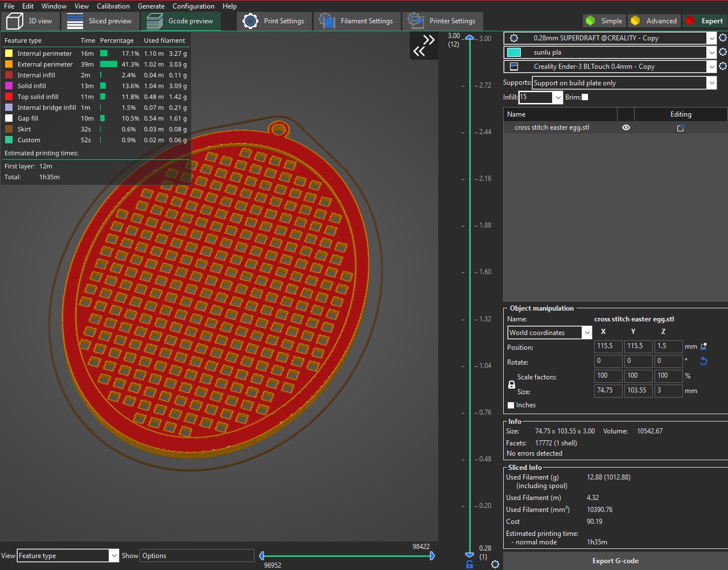This screenshot has height=570, width=728.
Task: Select Simple mode button
Action: tap(604, 20)
